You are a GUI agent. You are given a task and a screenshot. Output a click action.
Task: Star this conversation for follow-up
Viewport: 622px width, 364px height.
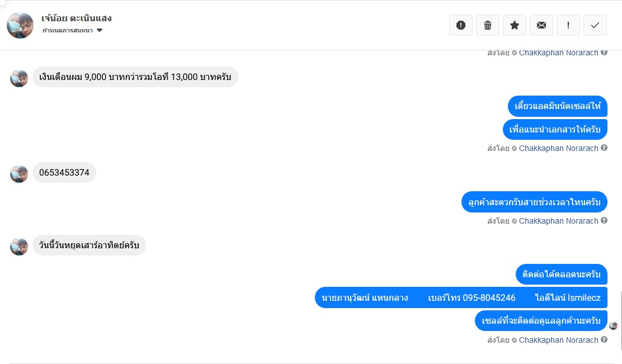pyautogui.click(x=515, y=25)
